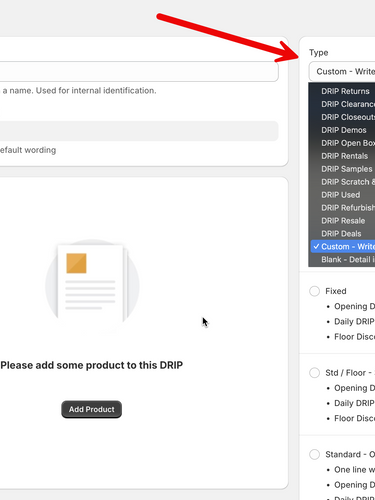375x500 pixels.
Task: Click 'Daily DRIP' bullet under Fixed
Action: coord(354,322)
